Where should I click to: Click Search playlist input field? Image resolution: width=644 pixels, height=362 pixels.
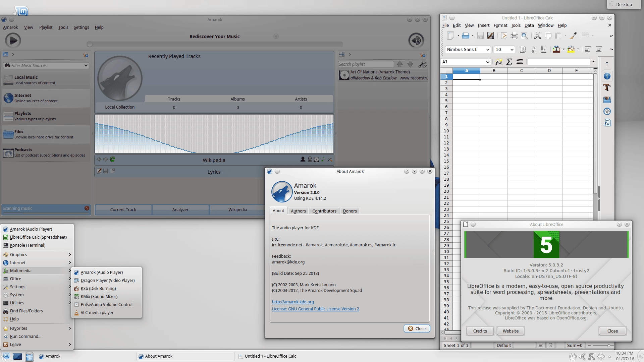point(366,64)
